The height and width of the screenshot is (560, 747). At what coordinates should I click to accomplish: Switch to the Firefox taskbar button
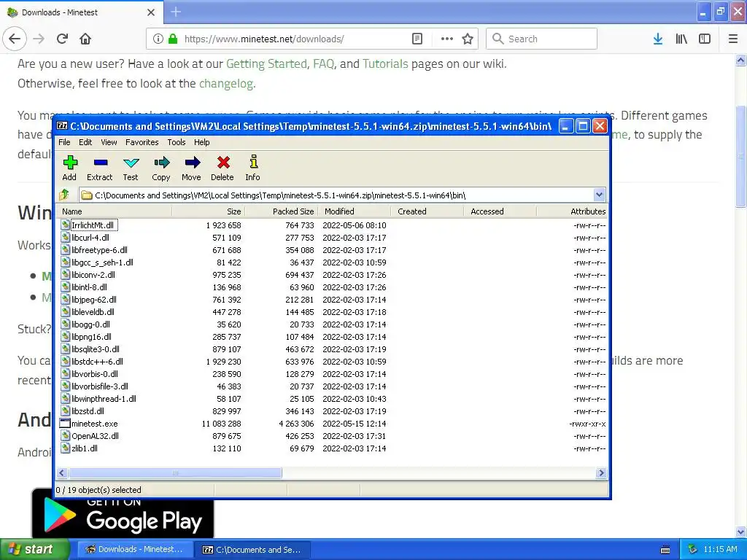click(135, 549)
